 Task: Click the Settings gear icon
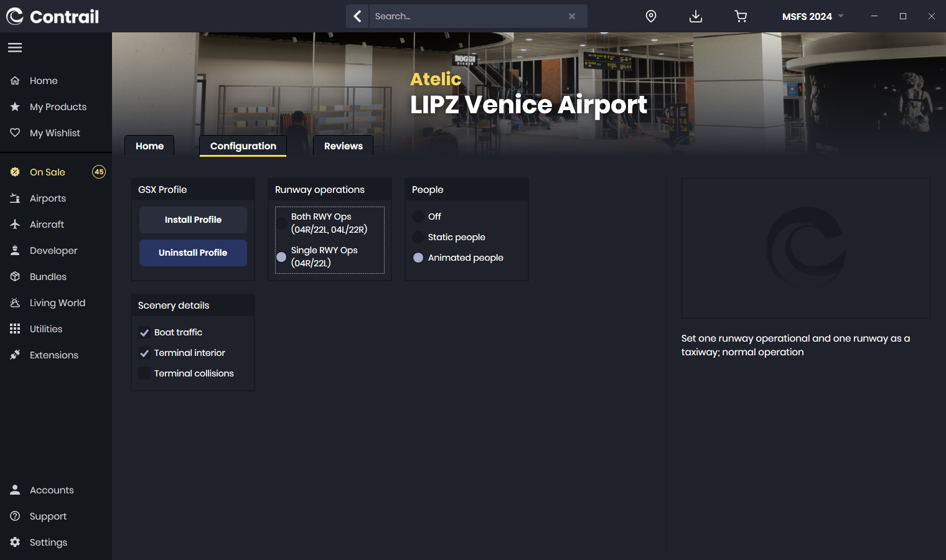click(15, 543)
